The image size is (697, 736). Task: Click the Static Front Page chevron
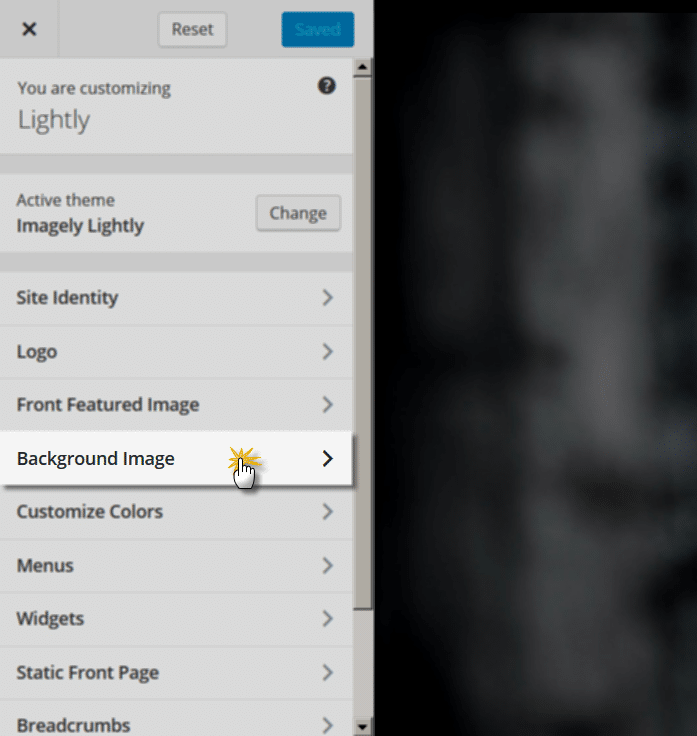tap(328, 673)
